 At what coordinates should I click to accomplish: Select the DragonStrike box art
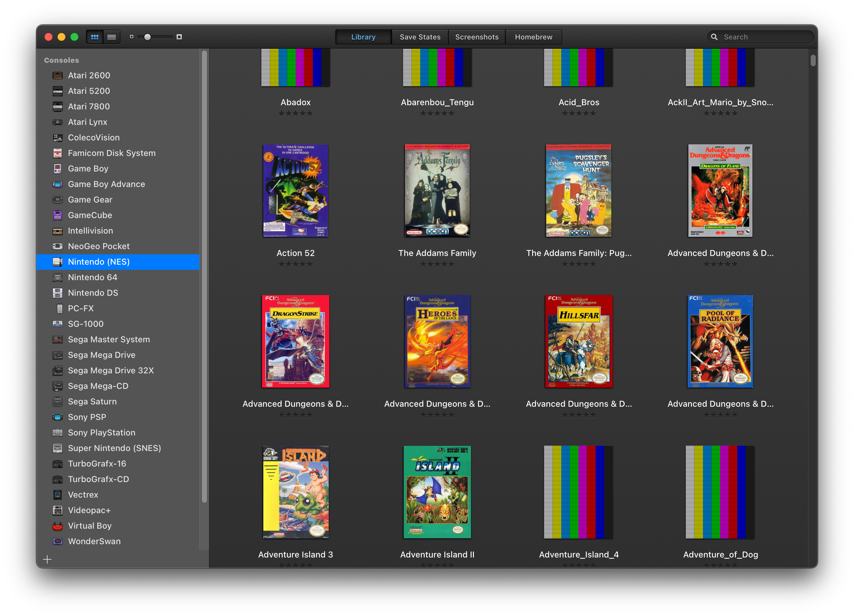[x=296, y=341]
